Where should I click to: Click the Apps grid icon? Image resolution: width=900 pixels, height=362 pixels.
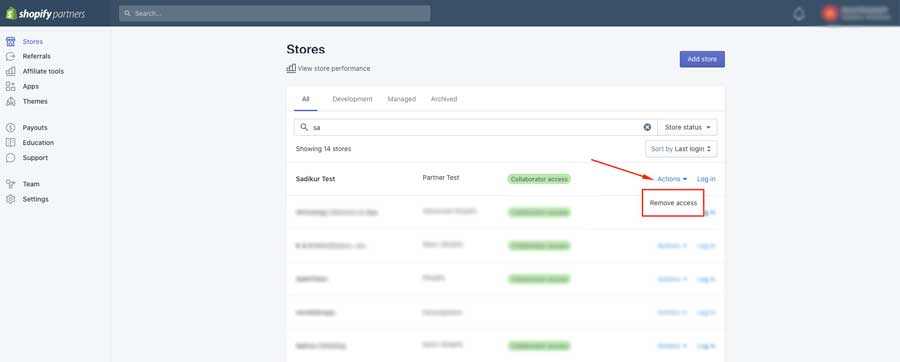10,87
